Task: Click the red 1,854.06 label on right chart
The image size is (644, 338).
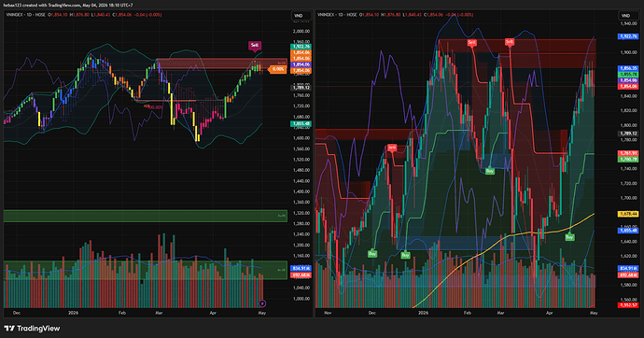Action: pyautogui.click(x=628, y=86)
